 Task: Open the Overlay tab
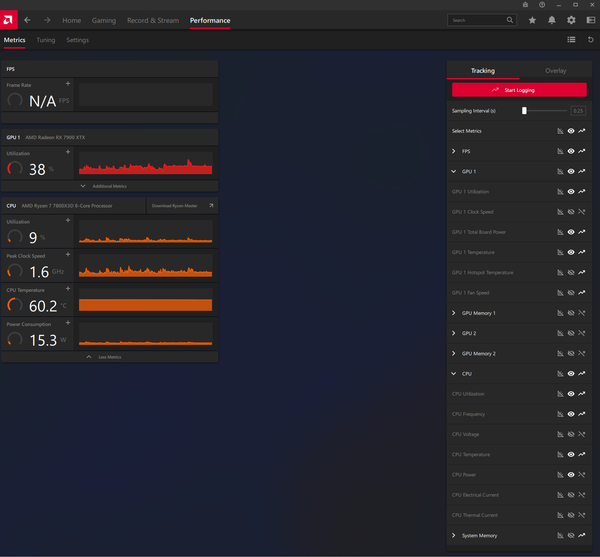[555, 71]
